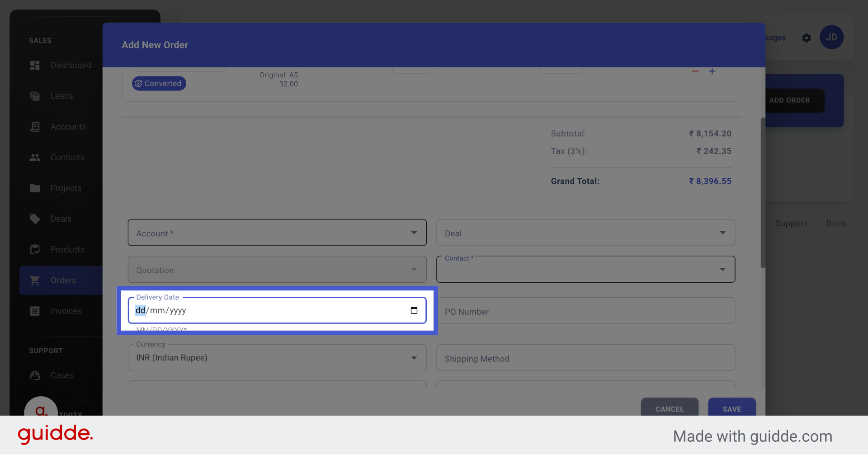The height and width of the screenshot is (454, 868).
Task: Open the Deal dropdown
Action: click(x=585, y=233)
